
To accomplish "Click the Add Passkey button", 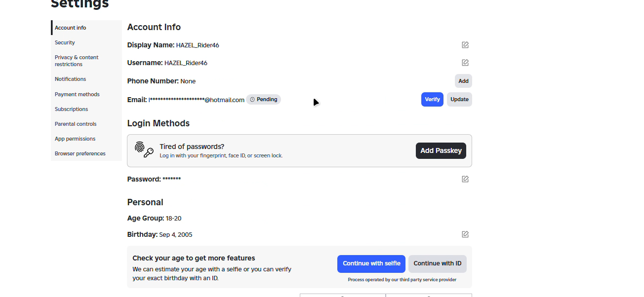I will click(x=441, y=150).
